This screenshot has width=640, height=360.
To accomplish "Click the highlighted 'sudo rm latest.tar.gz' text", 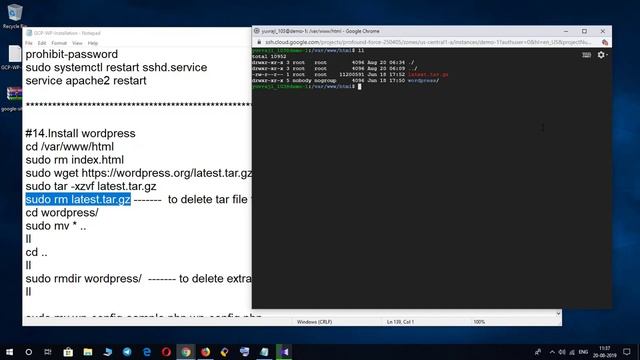I will 78,199.
